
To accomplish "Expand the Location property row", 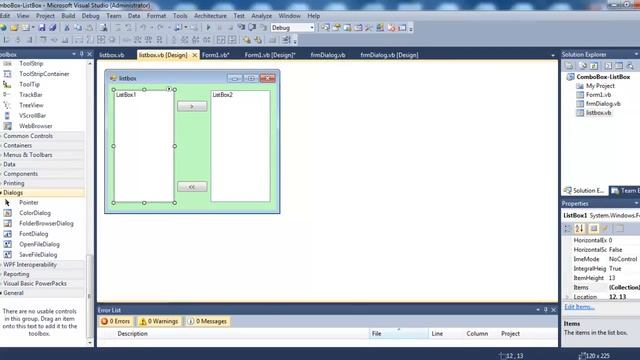I will [x=567, y=297].
